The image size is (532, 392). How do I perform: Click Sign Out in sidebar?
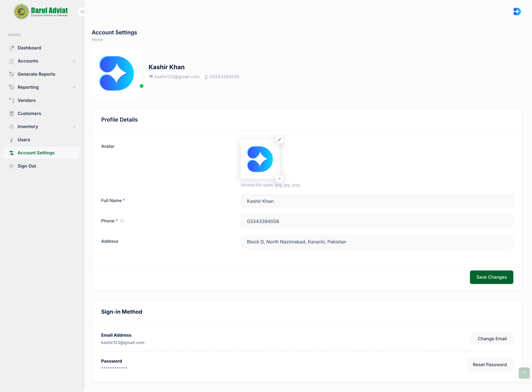click(x=41, y=166)
